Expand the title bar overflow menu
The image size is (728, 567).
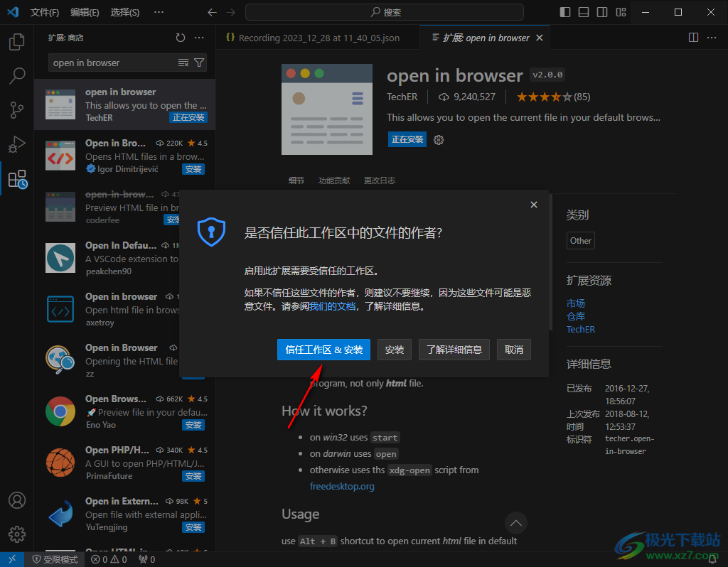click(x=159, y=12)
